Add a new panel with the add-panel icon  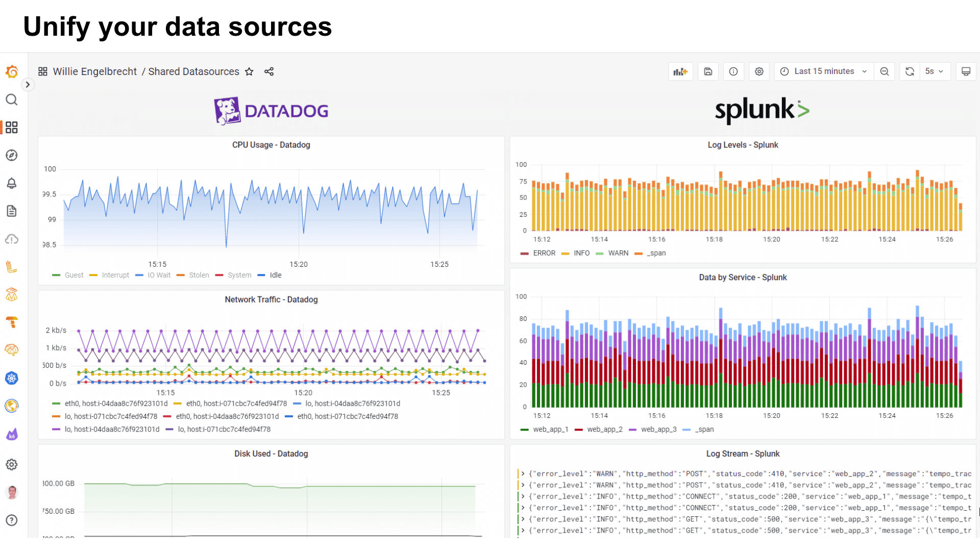click(x=681, y=71)
